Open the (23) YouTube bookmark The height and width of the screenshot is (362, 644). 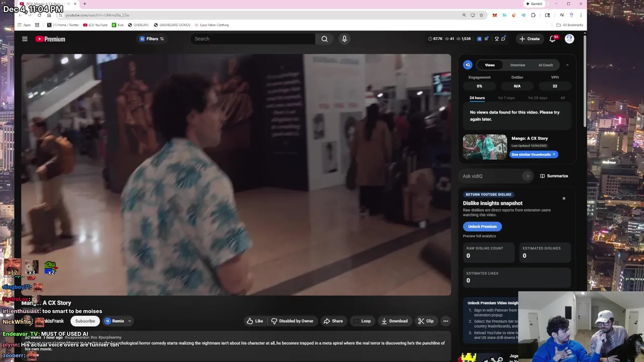point(95,25)
